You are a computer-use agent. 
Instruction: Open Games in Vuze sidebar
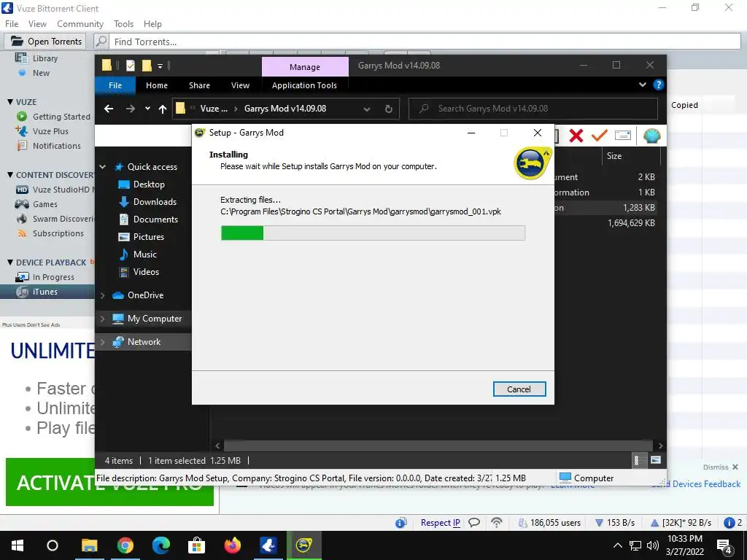click(x=44, y=204)
